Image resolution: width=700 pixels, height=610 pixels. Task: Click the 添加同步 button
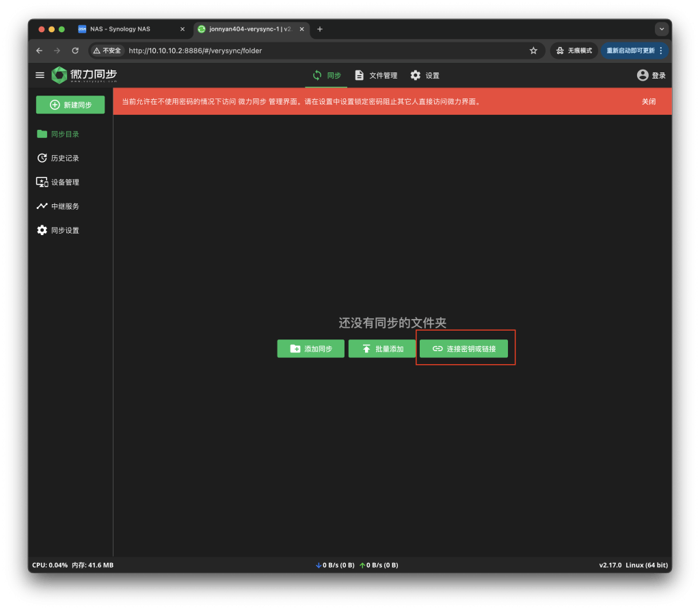pos(311,349)
